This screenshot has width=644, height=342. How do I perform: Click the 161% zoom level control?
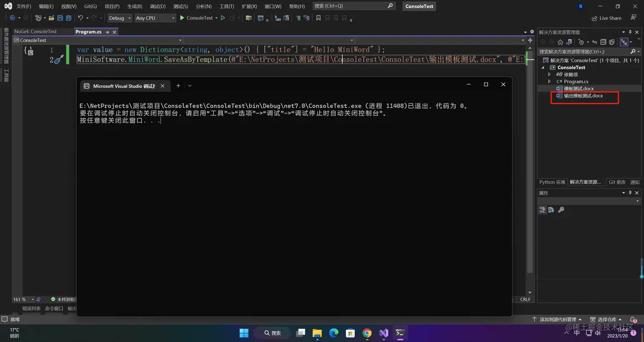point(19,299)
